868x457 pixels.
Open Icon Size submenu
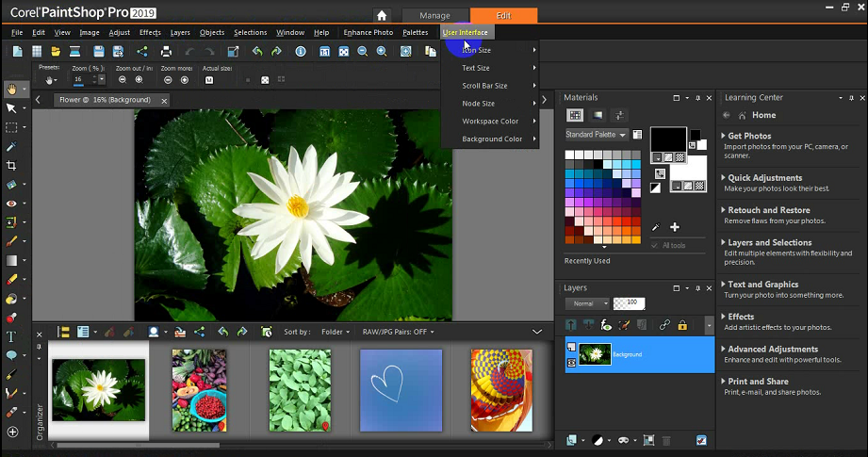click(x=489, y=50)
